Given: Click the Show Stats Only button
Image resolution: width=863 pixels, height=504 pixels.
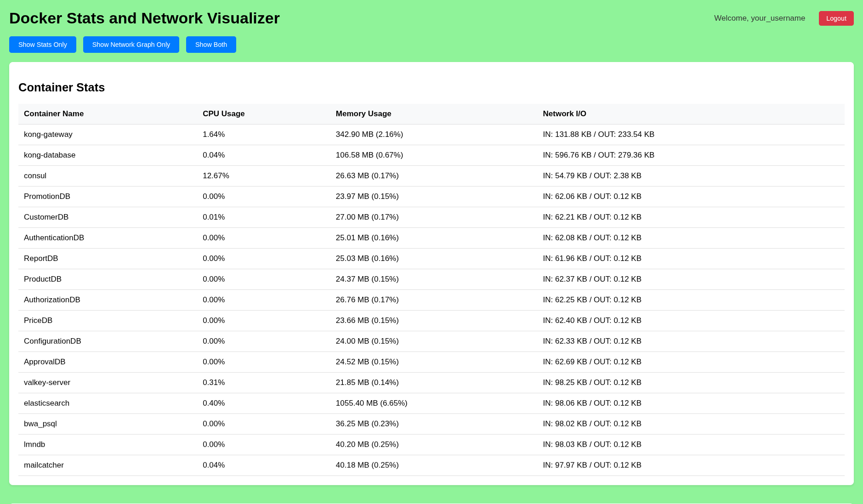Looking at the screenshot, I should click(42, 45).
